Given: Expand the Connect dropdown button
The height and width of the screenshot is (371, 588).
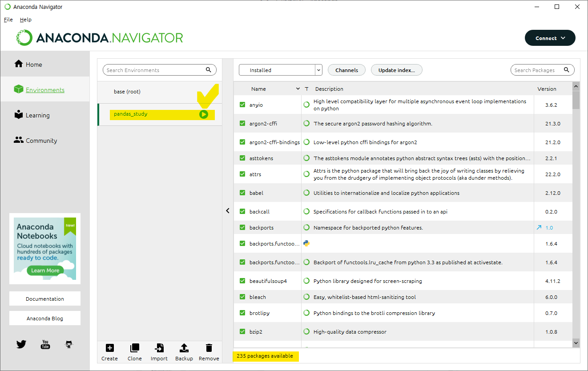Looking at the screenshot, I should 550,38.
